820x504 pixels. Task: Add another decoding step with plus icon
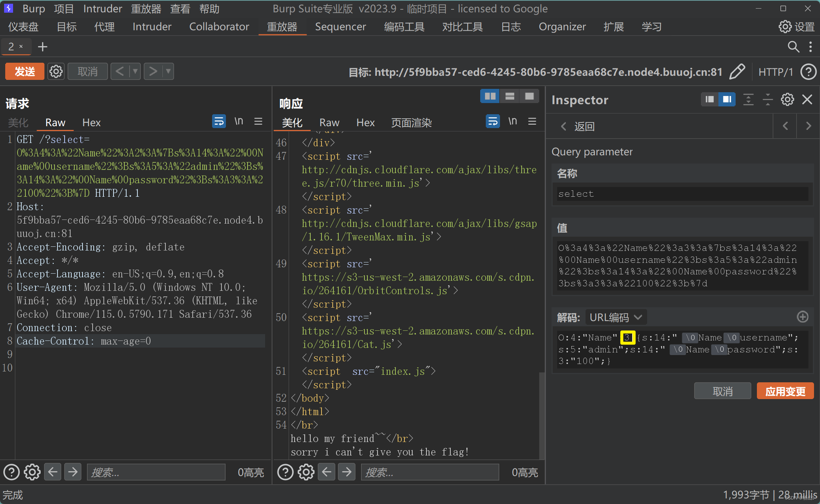(802, 317)
